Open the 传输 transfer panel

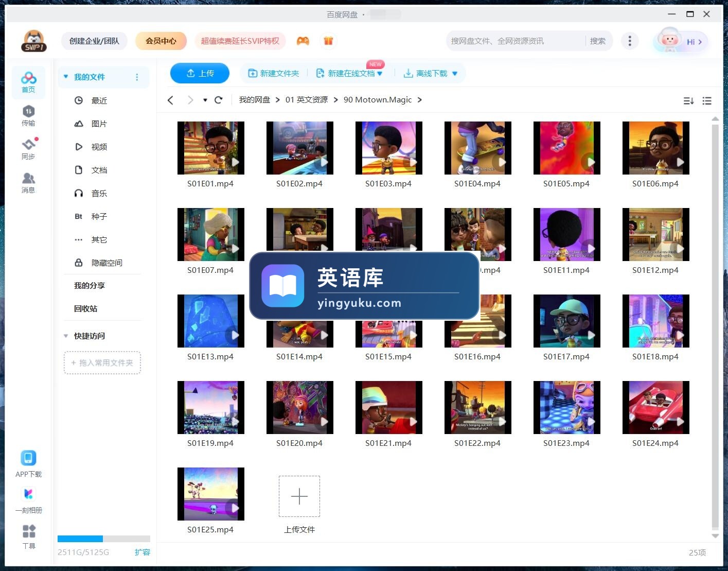coord(28,115)
